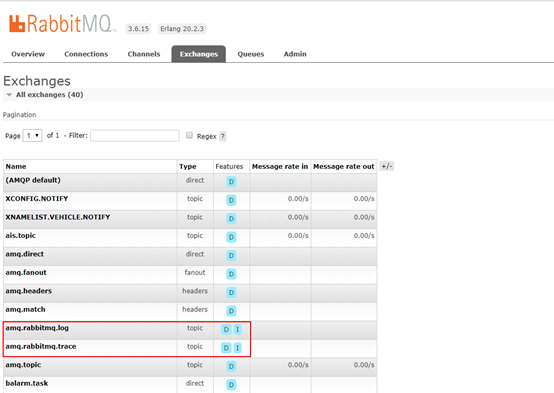Click the RabbitMQ logo
Image resolution: width=554 pixels, height=393 pixels.
tap(61, 24)
